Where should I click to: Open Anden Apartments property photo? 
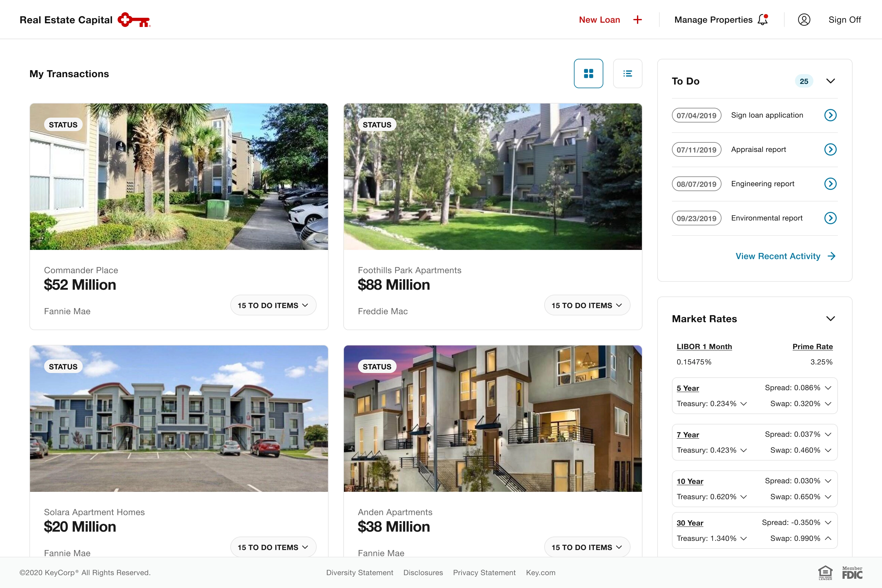pyautogui.click(x=492, y=418)
